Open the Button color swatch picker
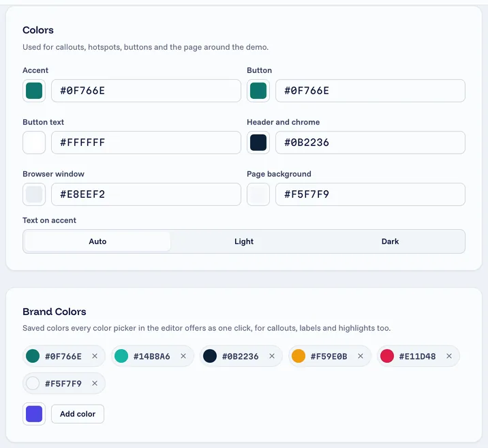 258,91
